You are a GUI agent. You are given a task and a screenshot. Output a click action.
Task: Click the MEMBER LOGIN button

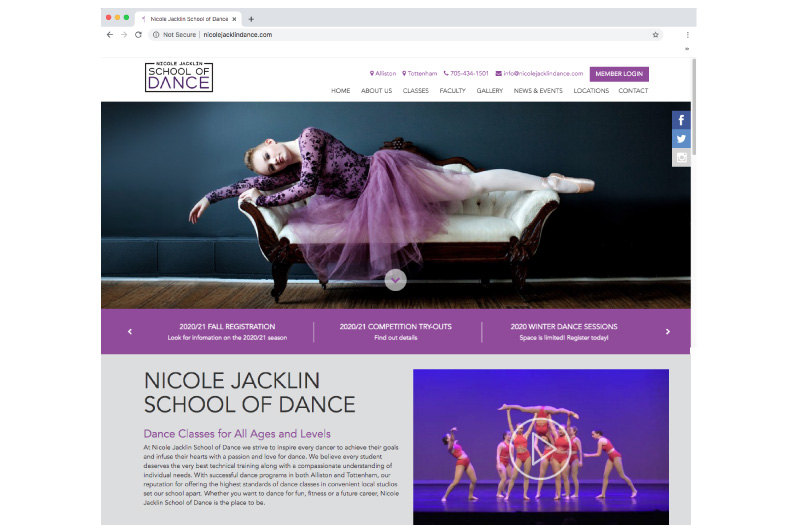619,74
